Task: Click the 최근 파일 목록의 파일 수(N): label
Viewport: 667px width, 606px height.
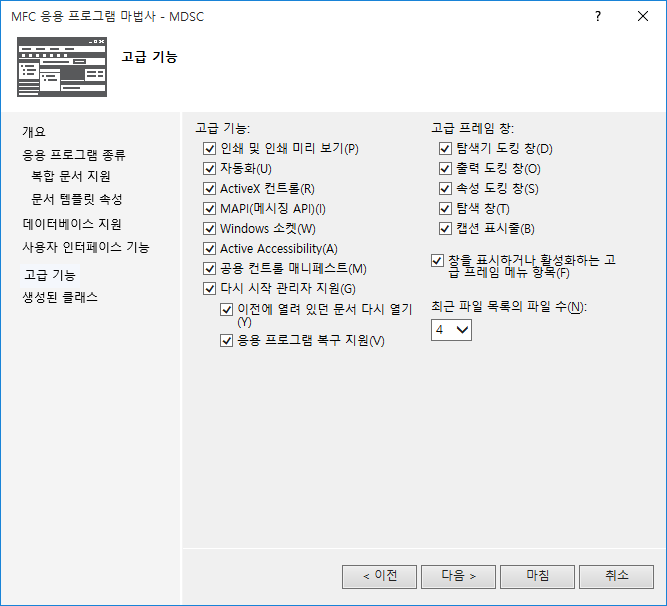Action: click(x=509, y=306)
